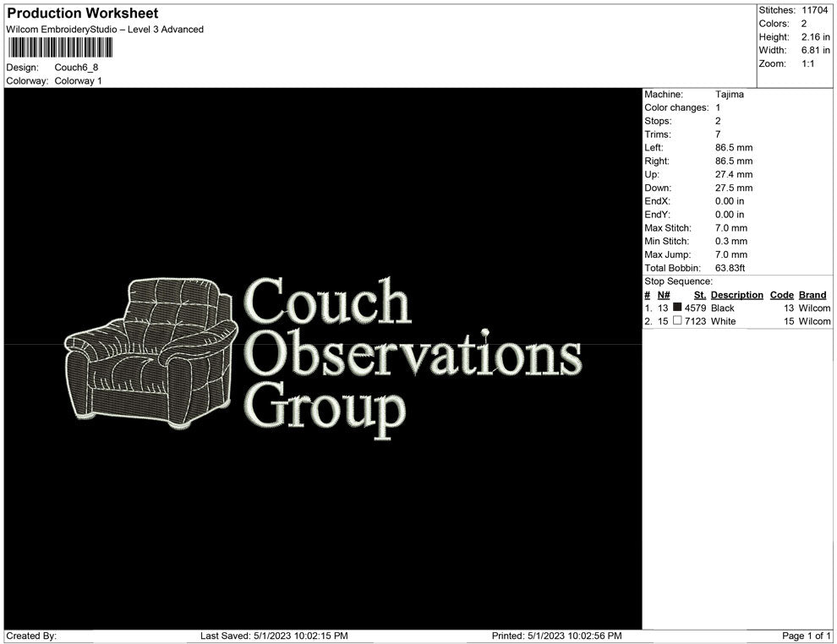Screen dimensions: 837x644
Task: Click the Color changes value 1
Action: point(718,108)
